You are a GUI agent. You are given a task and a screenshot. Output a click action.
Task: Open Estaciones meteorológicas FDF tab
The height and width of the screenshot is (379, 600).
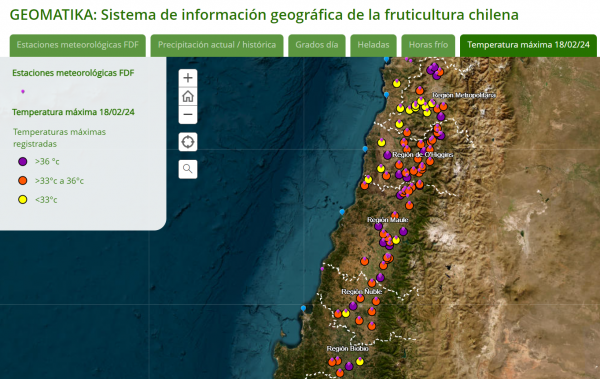(x=78, y=45)
